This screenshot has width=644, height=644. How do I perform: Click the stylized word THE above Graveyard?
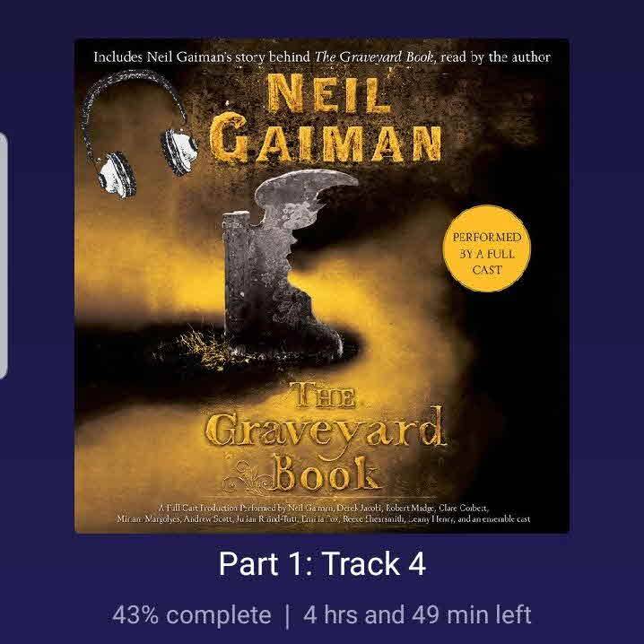pyautogui.click(x=322, y=395)
